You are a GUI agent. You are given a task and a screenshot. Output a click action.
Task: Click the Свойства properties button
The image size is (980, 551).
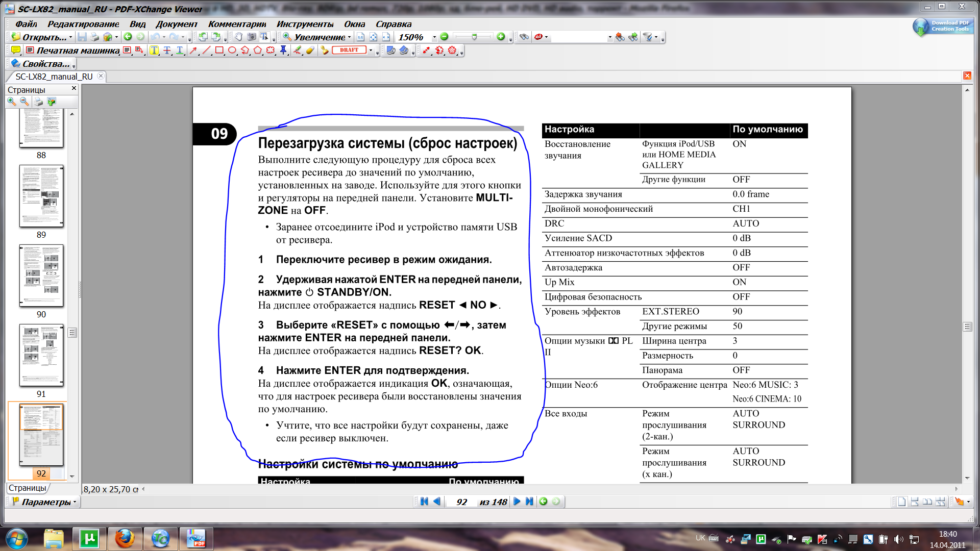pos(41,64)
